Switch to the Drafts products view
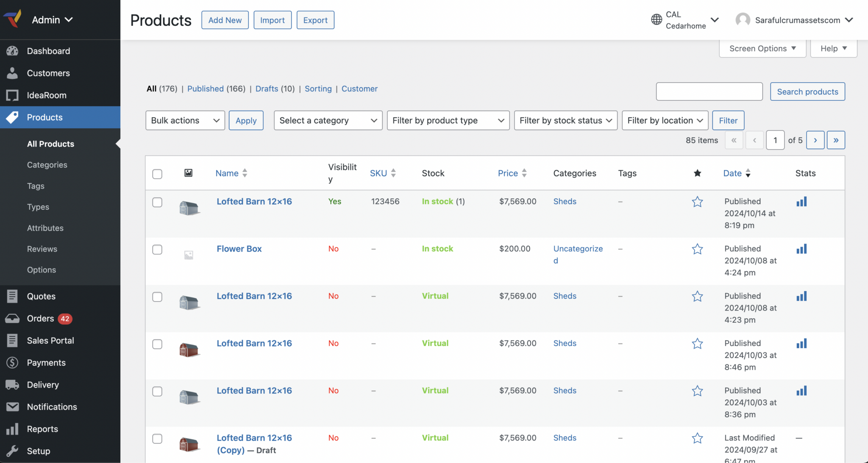The image size is (868, 463). 267,89
